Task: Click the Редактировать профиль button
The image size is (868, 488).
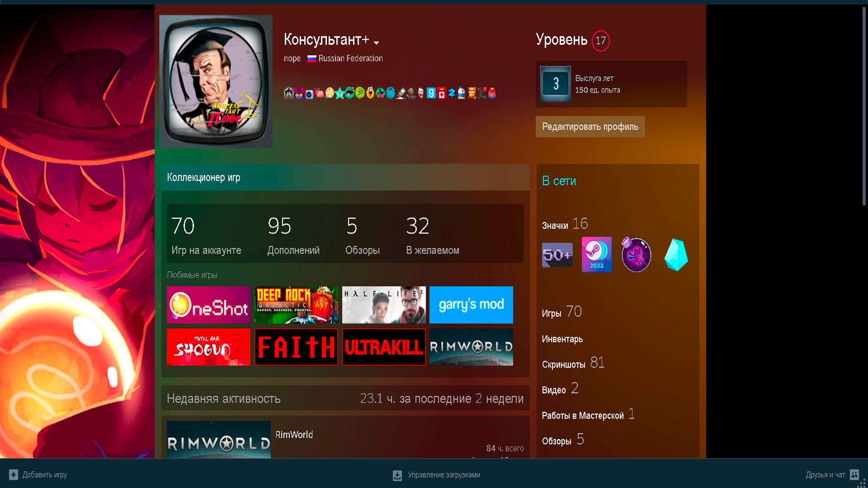Action: [590, 127]
